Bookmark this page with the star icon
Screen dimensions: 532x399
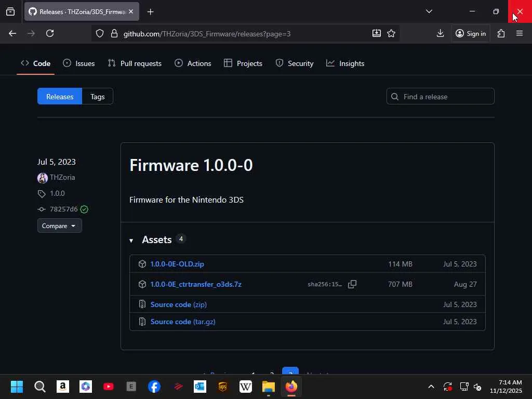391,33
